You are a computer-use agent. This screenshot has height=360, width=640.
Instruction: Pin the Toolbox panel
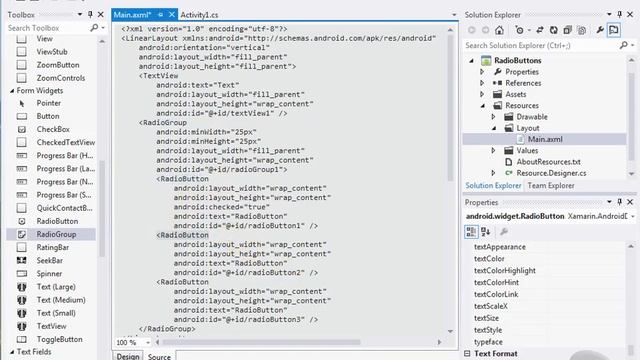(x=90, y=15)
